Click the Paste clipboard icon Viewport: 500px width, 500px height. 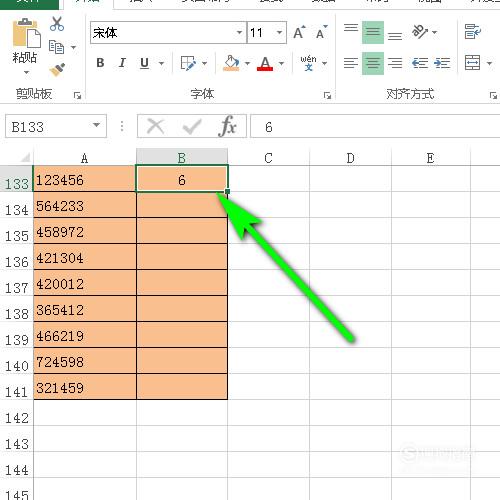26,33
